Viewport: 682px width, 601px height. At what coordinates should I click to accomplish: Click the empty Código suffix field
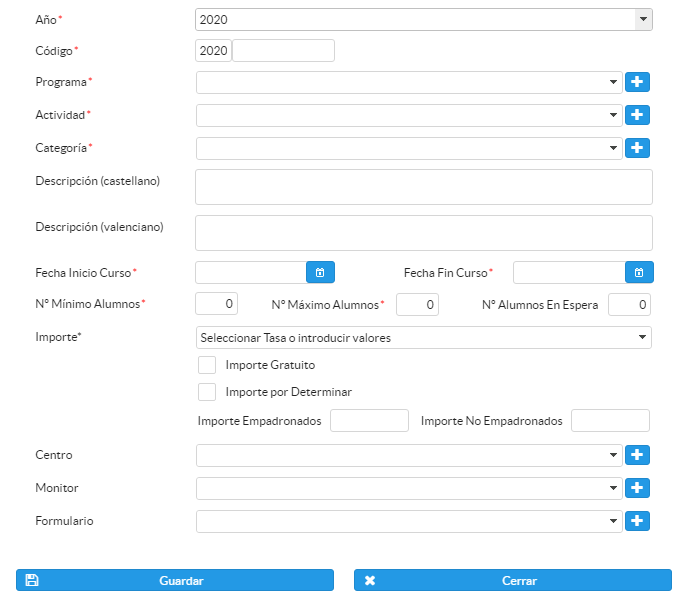283,50
